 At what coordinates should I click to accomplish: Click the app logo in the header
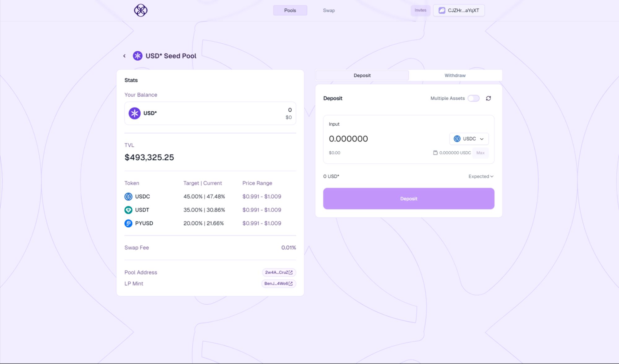pyautogui.click(x=141, y=10)
